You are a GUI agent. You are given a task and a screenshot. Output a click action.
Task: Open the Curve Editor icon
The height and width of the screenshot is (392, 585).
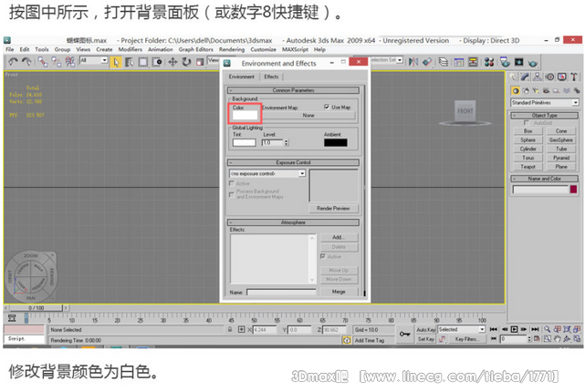pyautogui.click(x=459, y=62)
